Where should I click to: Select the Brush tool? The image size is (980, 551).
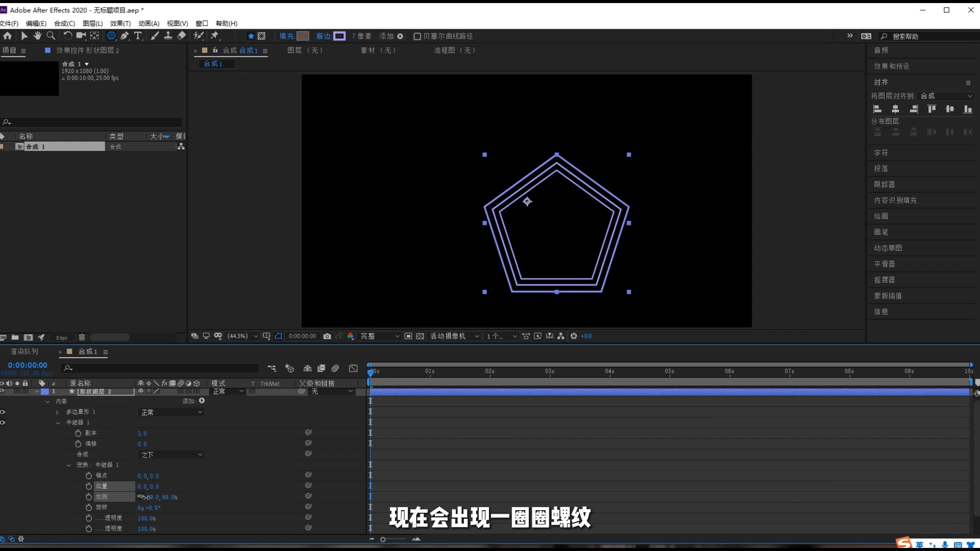[x=155, y=36]
